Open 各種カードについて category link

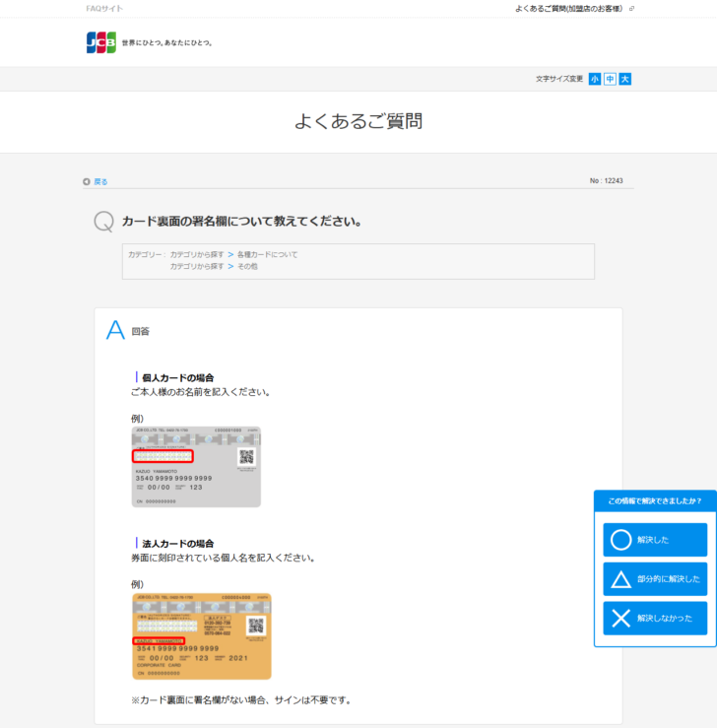pyautogui.click(x=267, y=254)
